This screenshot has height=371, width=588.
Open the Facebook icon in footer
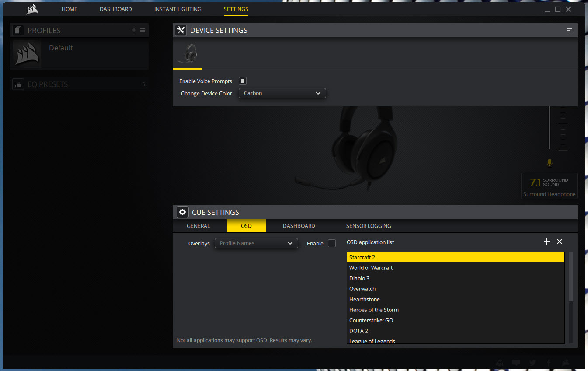click(x=549, y=363)
